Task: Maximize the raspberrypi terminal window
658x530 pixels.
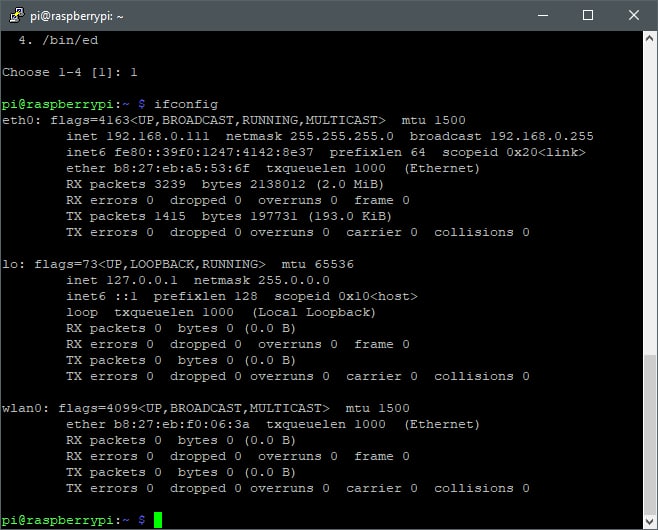Action: [588, 16]
